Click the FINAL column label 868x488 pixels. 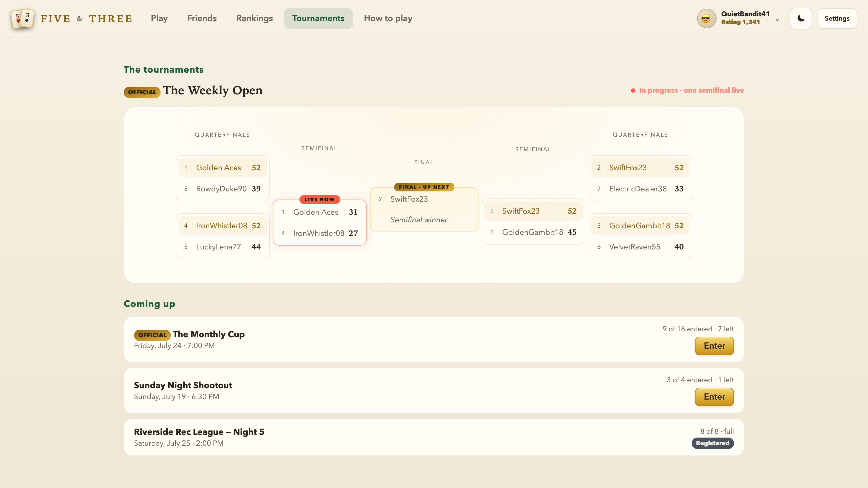pos(424,163)
